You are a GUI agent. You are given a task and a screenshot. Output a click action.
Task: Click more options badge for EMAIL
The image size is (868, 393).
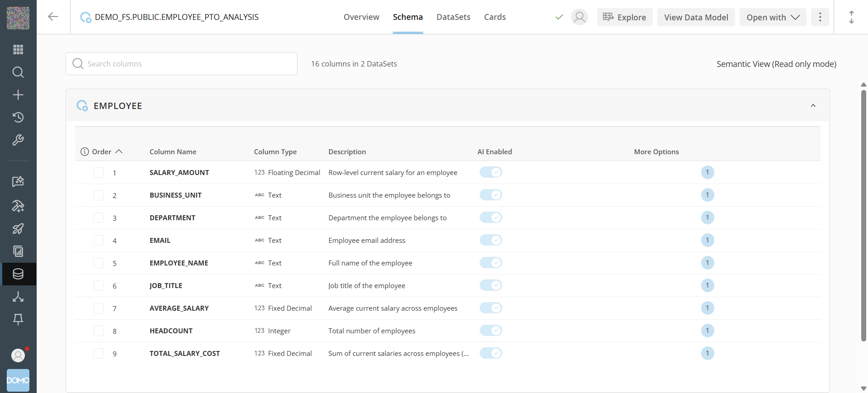tap(707, 240)
